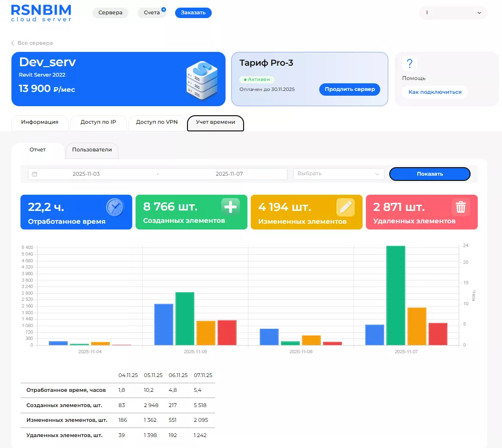Open the Счета menu with notification badge

coord(152,13)
